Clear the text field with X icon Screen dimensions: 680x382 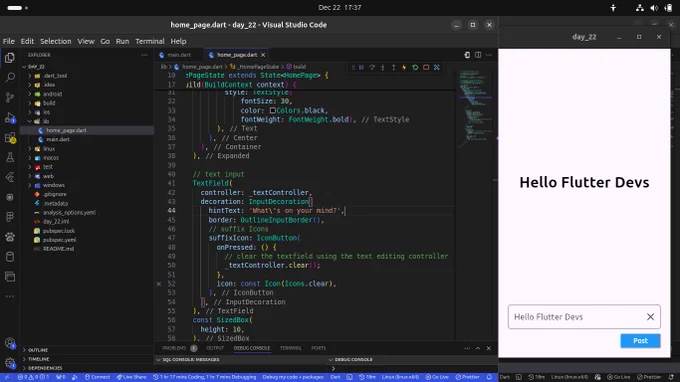coord(650,317)
